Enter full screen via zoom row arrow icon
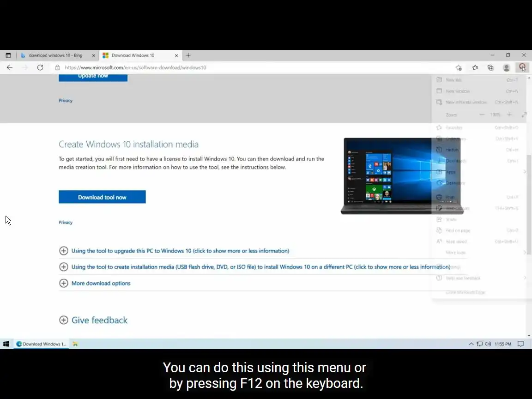The image size is (532, 399). tap(524, 115)
